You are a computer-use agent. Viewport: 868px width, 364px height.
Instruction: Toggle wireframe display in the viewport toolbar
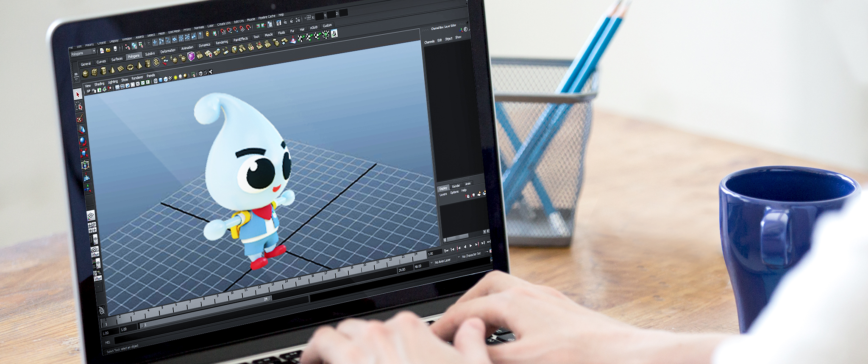click(156, 81)
